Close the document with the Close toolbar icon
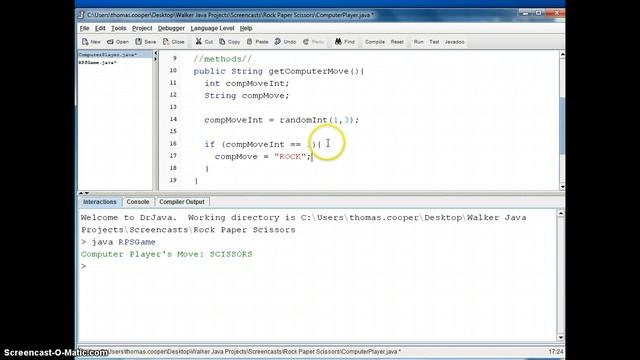 pos(166,42)
